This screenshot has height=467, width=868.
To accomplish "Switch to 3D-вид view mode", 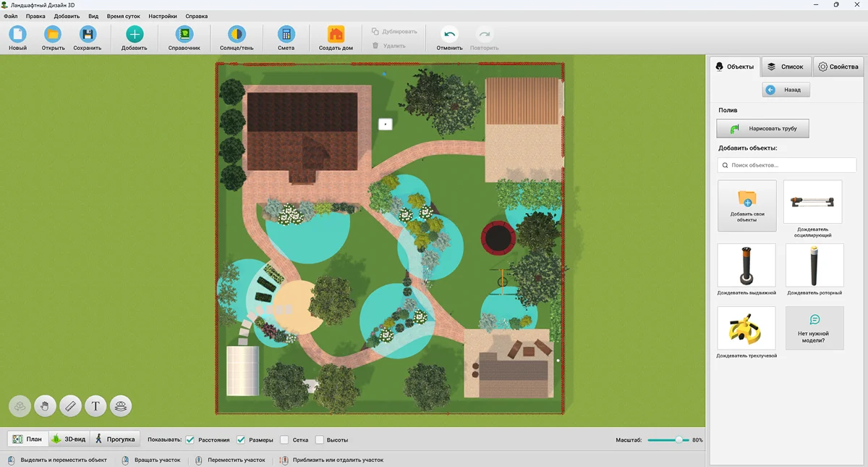I will pos(69,439).
